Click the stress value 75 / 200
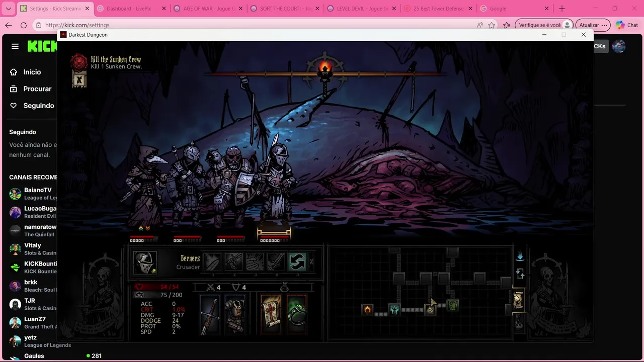The image size is (644, 362). point(171,295)
